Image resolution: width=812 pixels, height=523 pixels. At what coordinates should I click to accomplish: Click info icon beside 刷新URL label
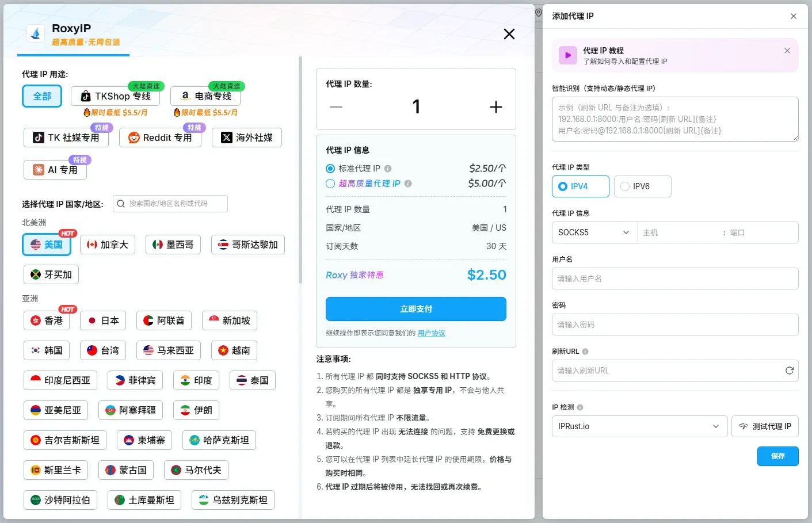tap(585, 352)
